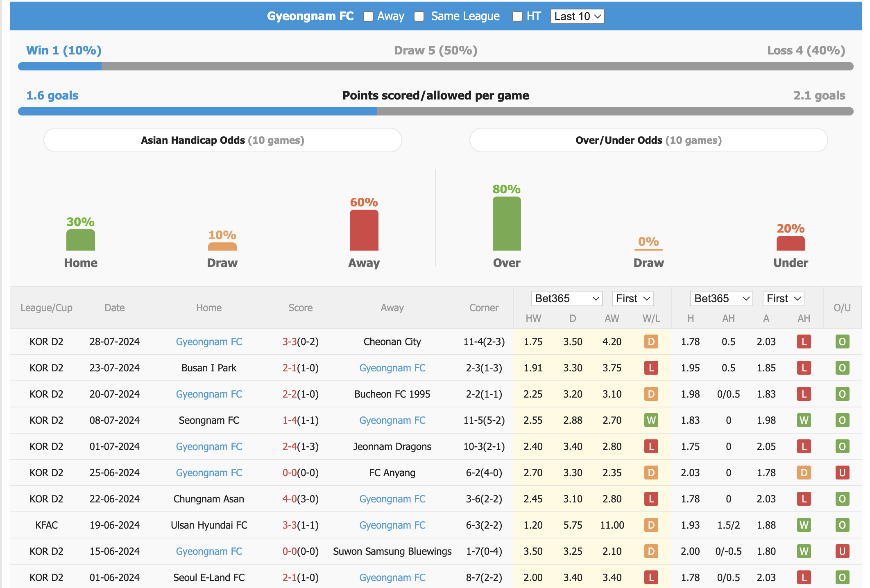Click O badge in Cheonan City row
The image size is (870, 588).
(x=843, y=341)
